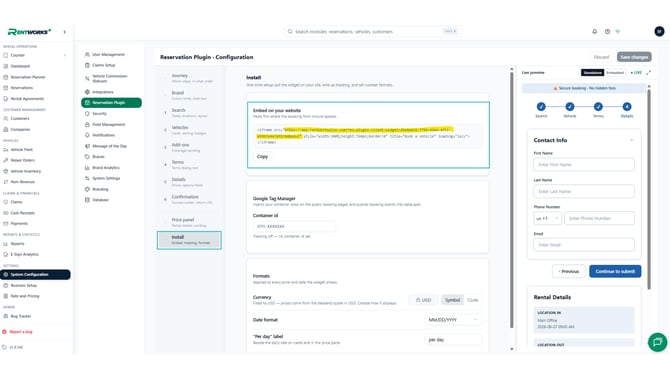Focus the global search field
This screenshot has width=670, height=376.
(372, 32)
